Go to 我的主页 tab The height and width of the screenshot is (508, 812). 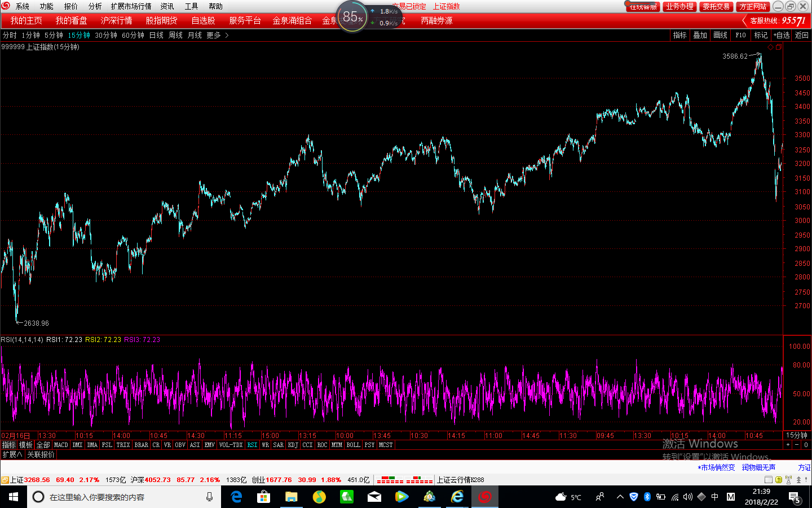27,20
